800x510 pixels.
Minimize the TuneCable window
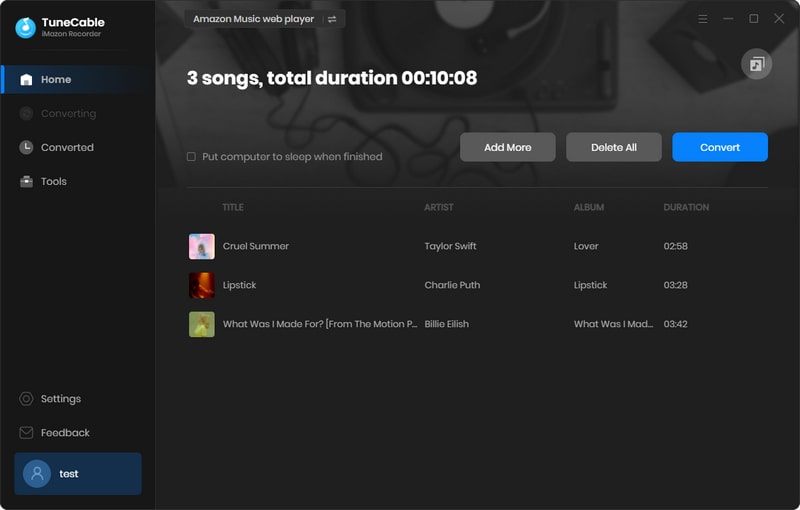(728, 19)
